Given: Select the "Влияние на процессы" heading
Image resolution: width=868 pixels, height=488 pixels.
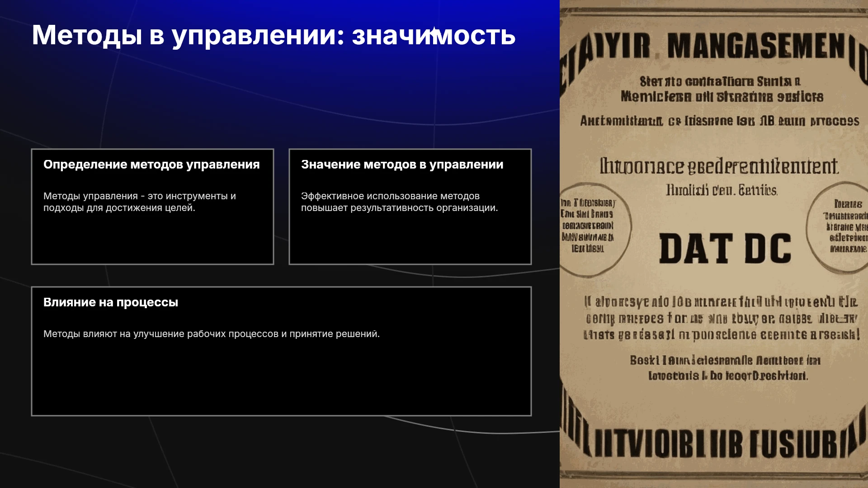Looking at the screenshot, I should (x=111, y=302).
